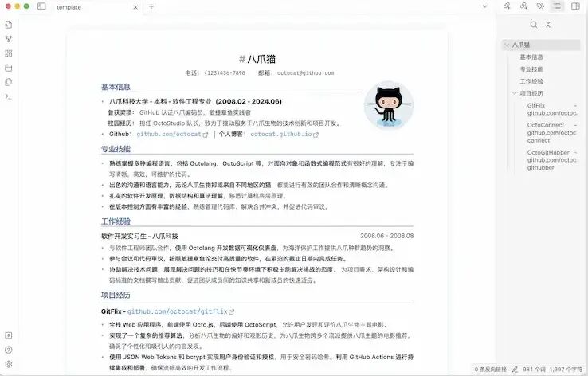The height and width of the screenshot is (376, 588).
Task: Click the date range 2008.06 - 2008.08
Action: [x=386, y=236]
